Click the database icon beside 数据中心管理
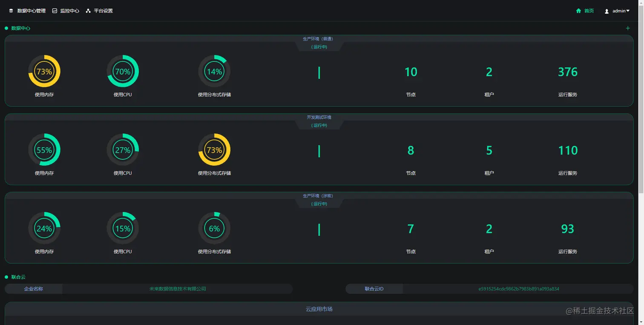Viewport: 644px width, 325px height. click(11, 11)
